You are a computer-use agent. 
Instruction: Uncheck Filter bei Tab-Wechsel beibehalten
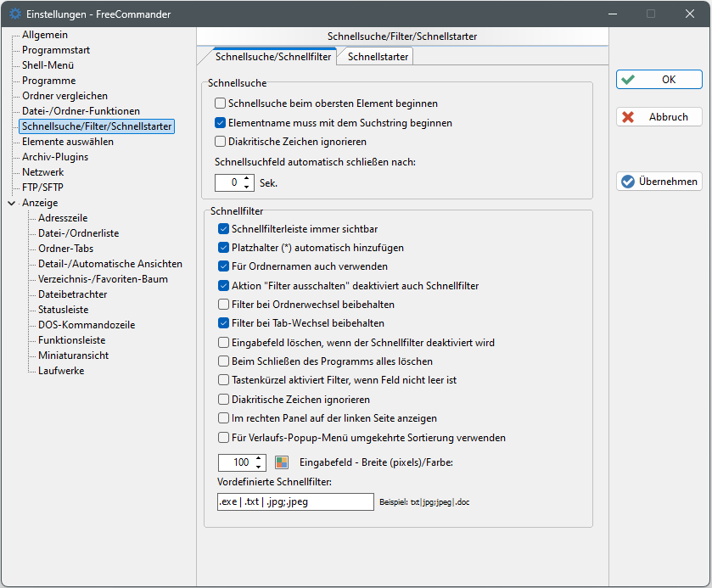(223, 322)
